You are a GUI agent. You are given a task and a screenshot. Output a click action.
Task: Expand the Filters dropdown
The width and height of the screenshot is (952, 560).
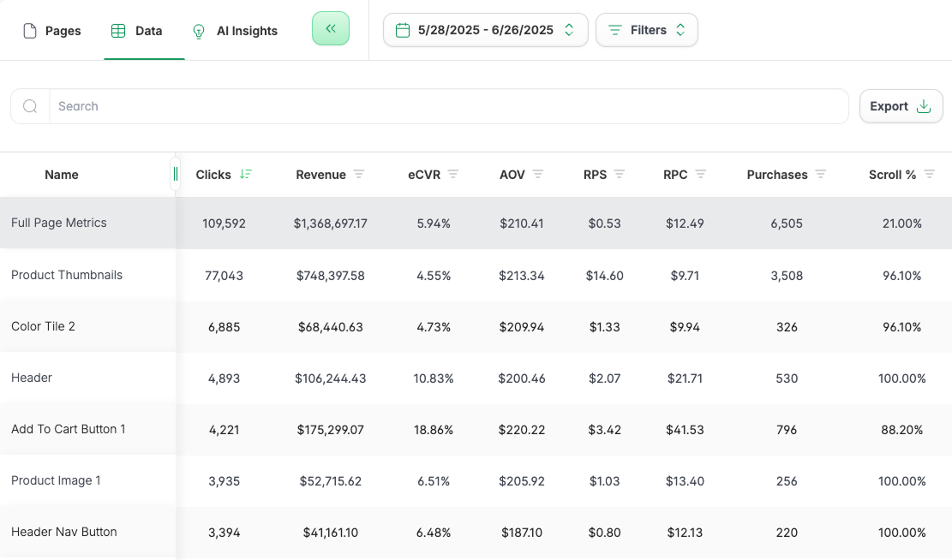[647, 30]
